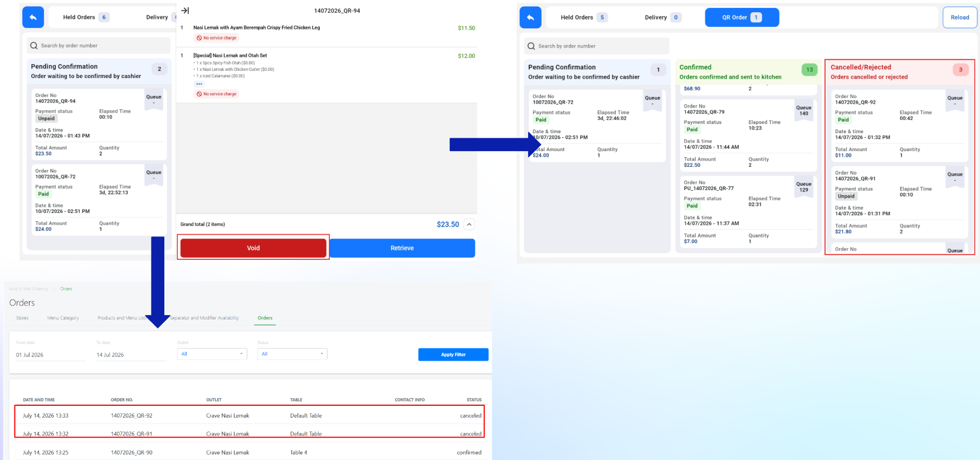Click the Paid badge on order 14072026_QR-92
This screenshot has width=980, height=460.
(x=844, y=120)
